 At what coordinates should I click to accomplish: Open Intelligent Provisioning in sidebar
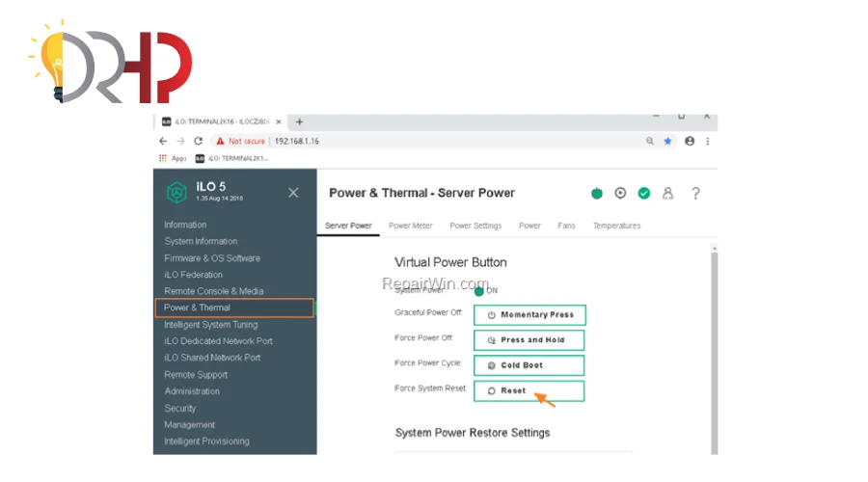(206, 442)
